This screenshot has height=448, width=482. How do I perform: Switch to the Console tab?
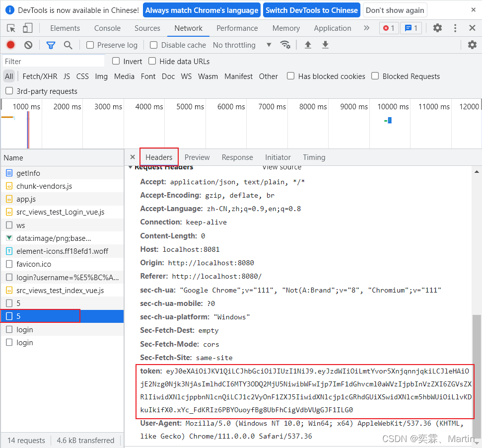(x=107, y=28)
